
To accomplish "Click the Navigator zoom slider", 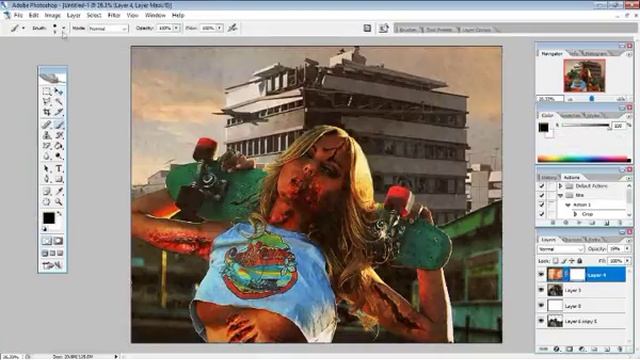I will click(x=592, y=99).
